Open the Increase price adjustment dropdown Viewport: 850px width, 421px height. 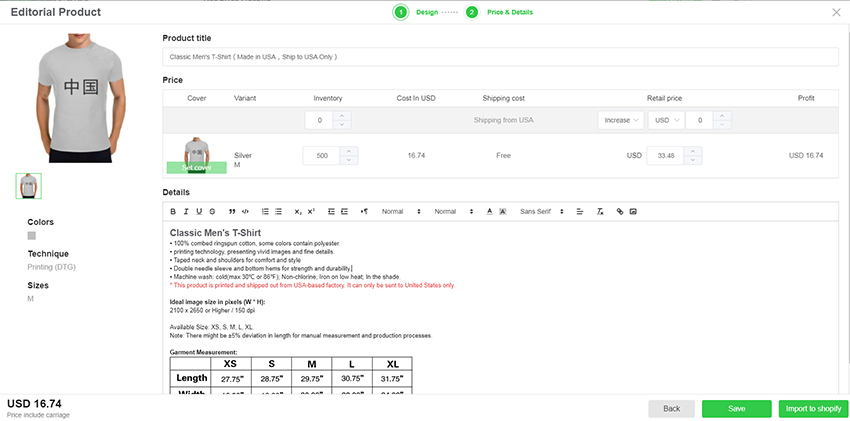(x=621, y=120)
